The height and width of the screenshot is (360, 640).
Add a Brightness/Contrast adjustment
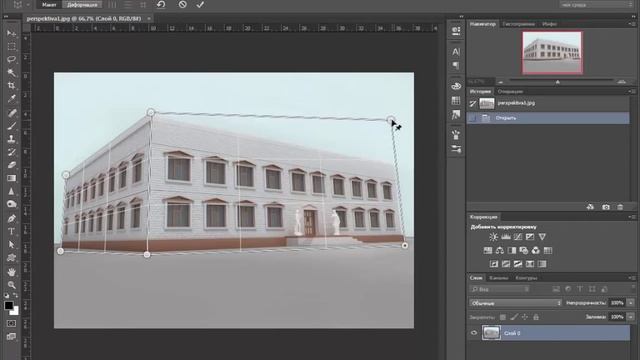coord(493,237)
